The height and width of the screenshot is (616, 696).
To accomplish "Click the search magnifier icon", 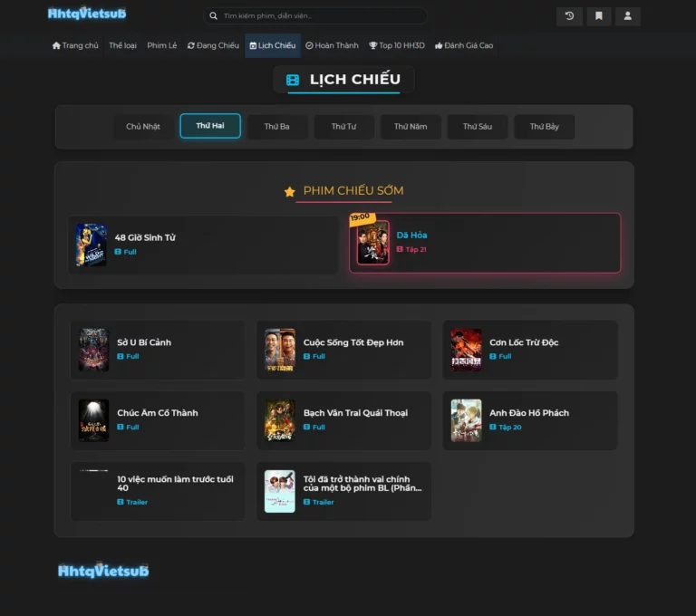I will (213, 16).
